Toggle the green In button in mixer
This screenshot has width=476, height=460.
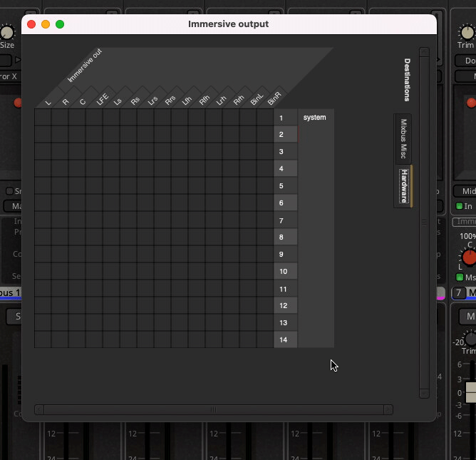pos(460,206)
